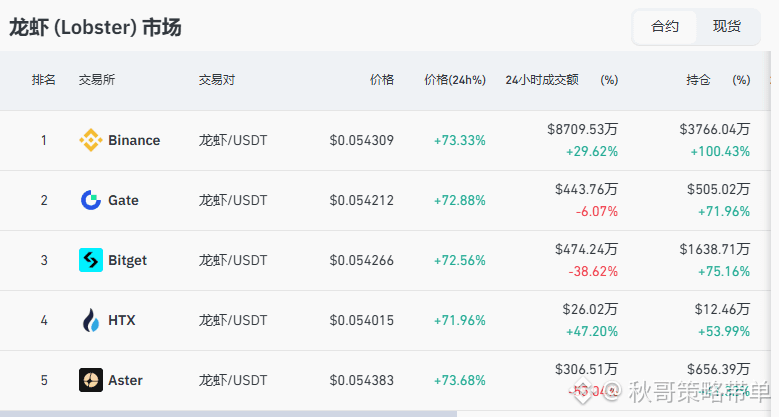The width and height of the screenshot is (779, 417).
Task: Click volume value $474.24万
Action: (586, 250)
